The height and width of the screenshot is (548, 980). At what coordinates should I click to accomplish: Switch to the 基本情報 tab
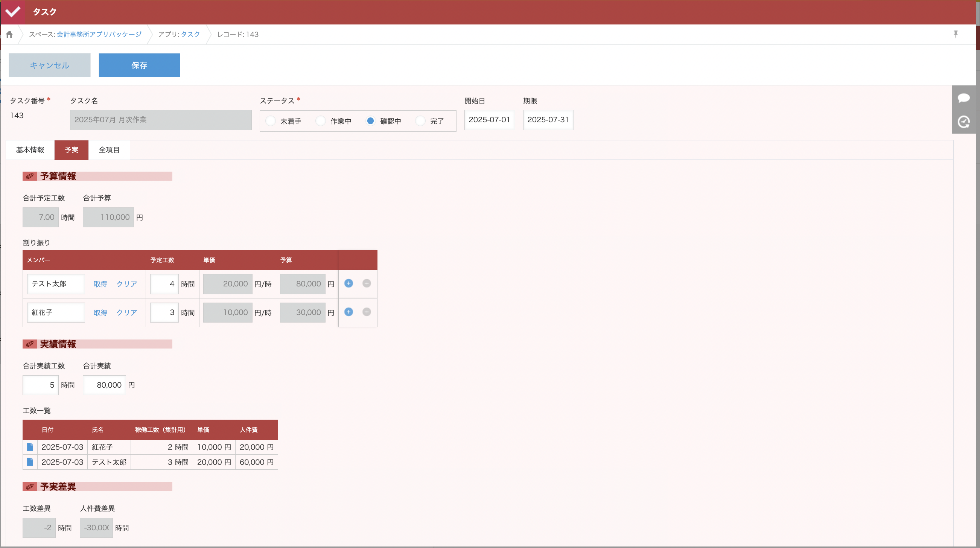pos(30,150)
